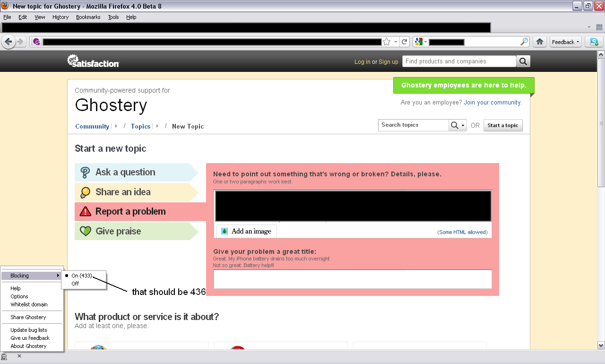
Task: Open address bar history dropdown arrow
Action: (x=396, y=42)
